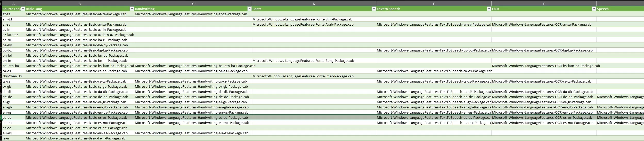Select column F header
The width and height of the screenshot is (644, 141).
click(544, 4)
